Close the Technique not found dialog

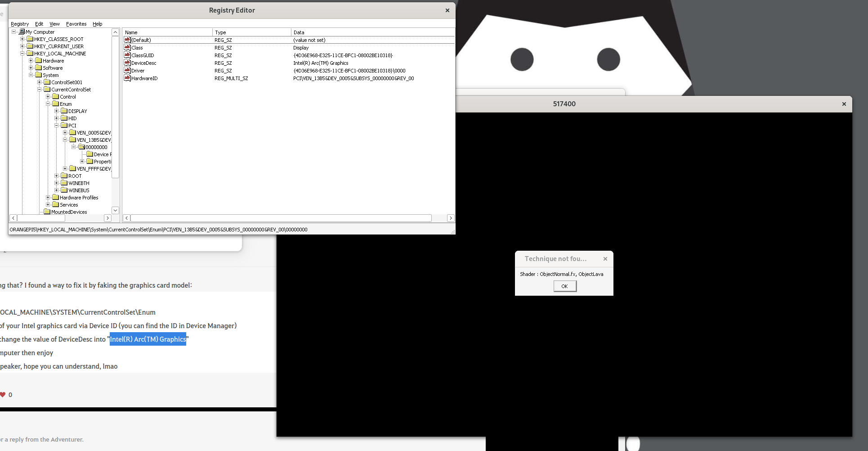click(605, 259)
